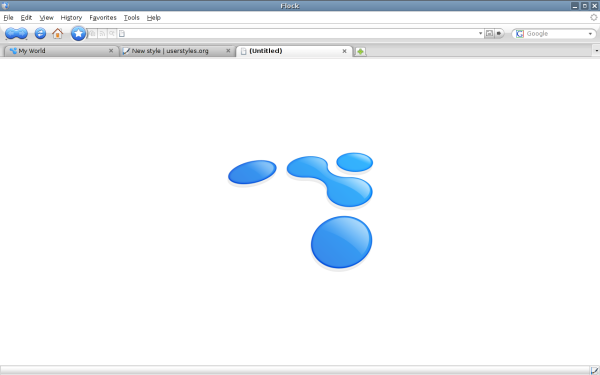Click the search magnifier icon in URL bar
600x375 pixels.
pos(112,34)
